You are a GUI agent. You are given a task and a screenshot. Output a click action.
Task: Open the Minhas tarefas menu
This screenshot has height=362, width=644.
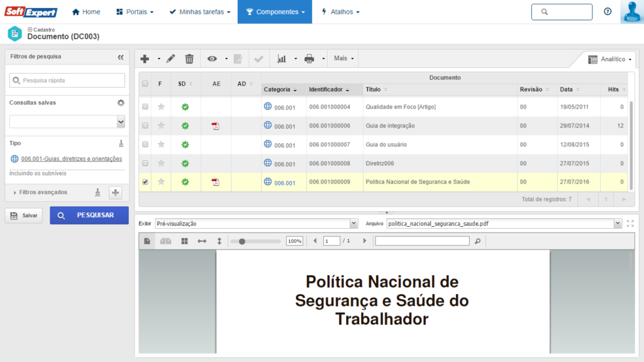click(200, 12)
